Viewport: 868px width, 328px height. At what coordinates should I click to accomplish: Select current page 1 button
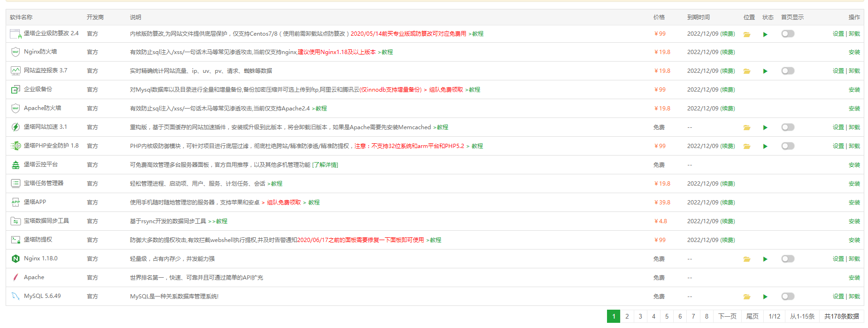[x=614, y=316]
